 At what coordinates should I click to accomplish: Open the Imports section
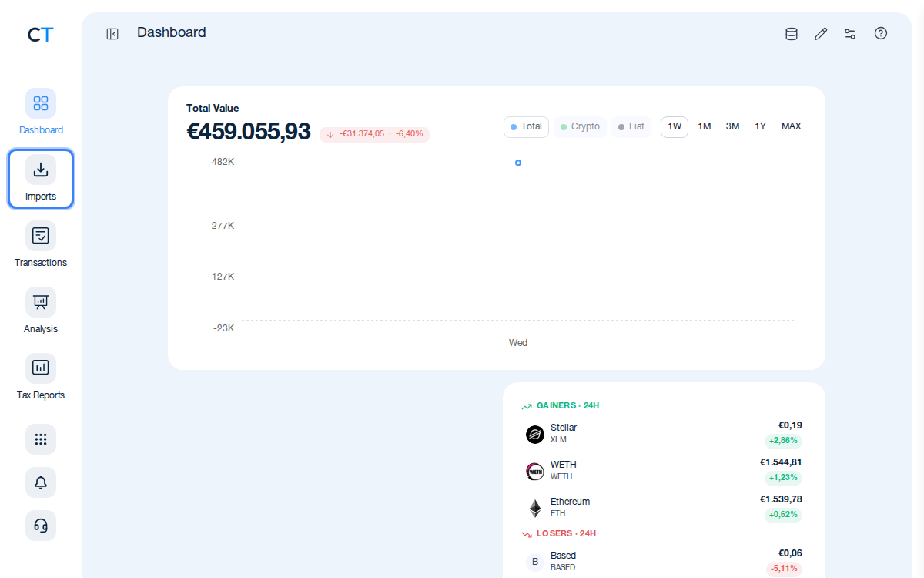tap(41, 179)
